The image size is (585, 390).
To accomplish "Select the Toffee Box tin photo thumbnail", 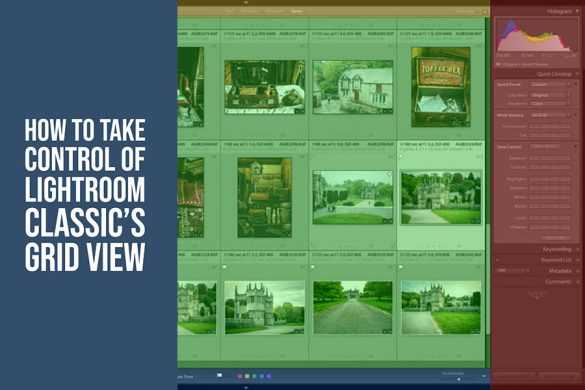I will 441,87.
